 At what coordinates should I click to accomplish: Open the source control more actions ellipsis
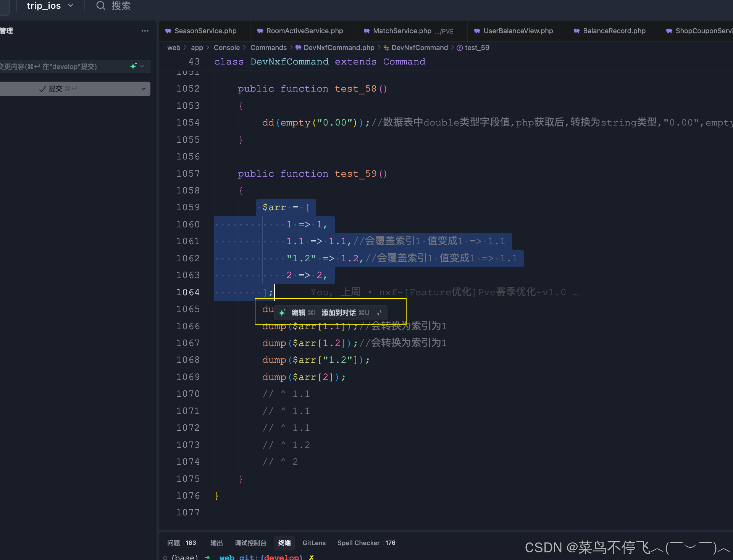[x=145, y=31]
